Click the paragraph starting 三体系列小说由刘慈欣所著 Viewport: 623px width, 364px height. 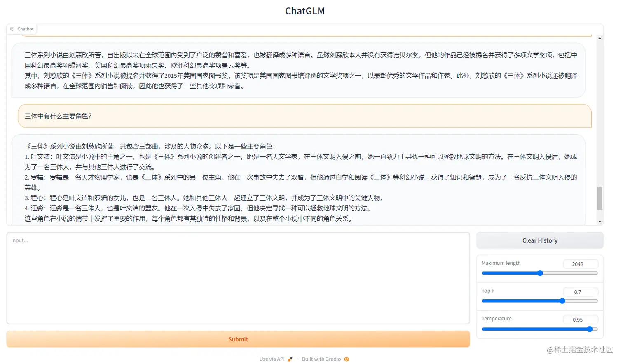301,60
